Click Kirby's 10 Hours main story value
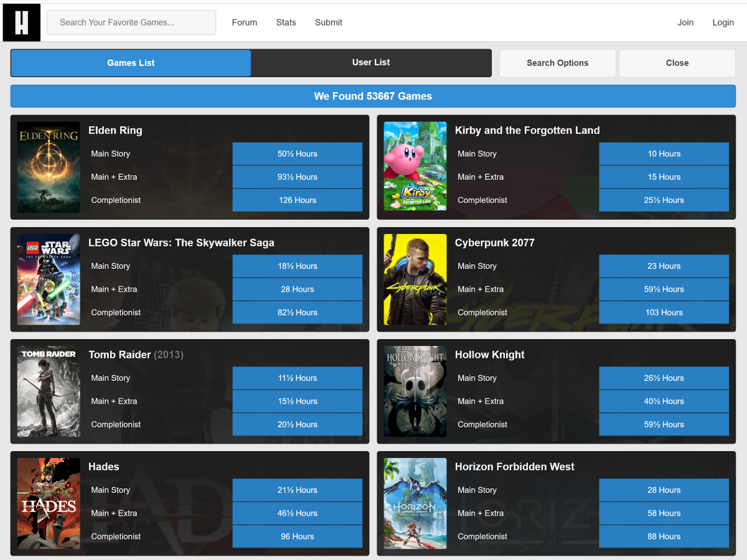This screenshot has height=560, width=747. (664, 154)
